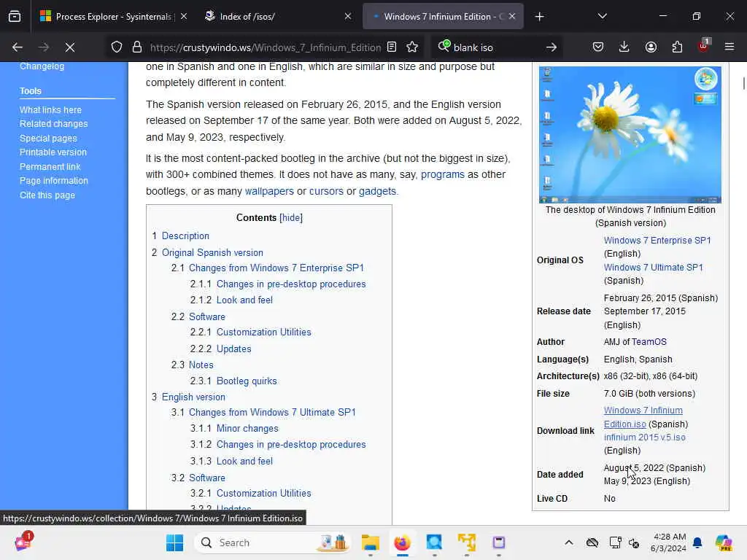
Task: Open Firefox View tab list icon
Action: click(15, 16)
